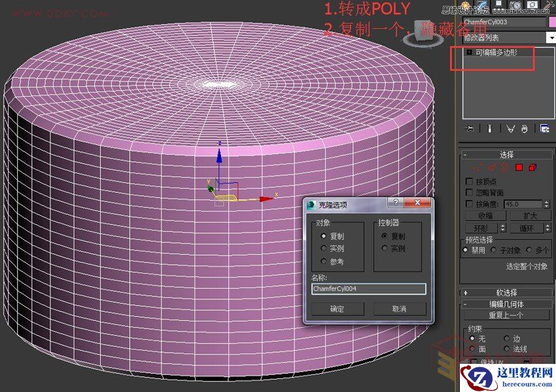Switch to the Create command panel tab
This screenshot has height=392, width=556.
click(465, 4)
